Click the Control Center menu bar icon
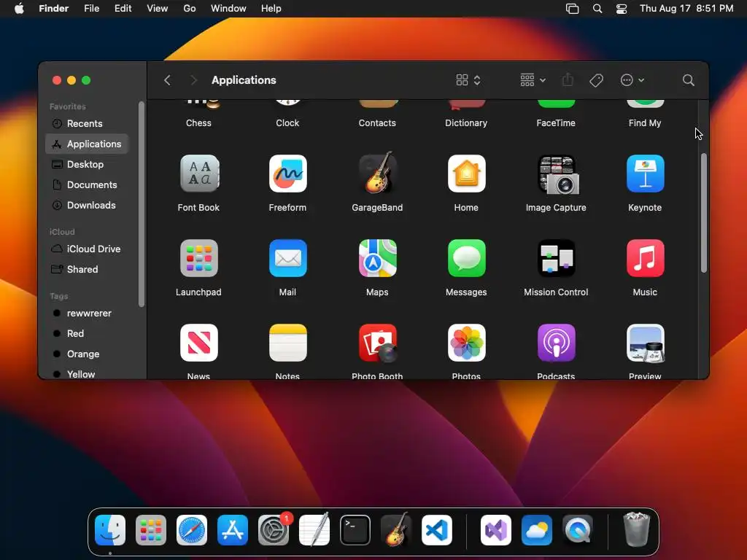747x560 pixels. pyautogui.click(x=622, y=9)
